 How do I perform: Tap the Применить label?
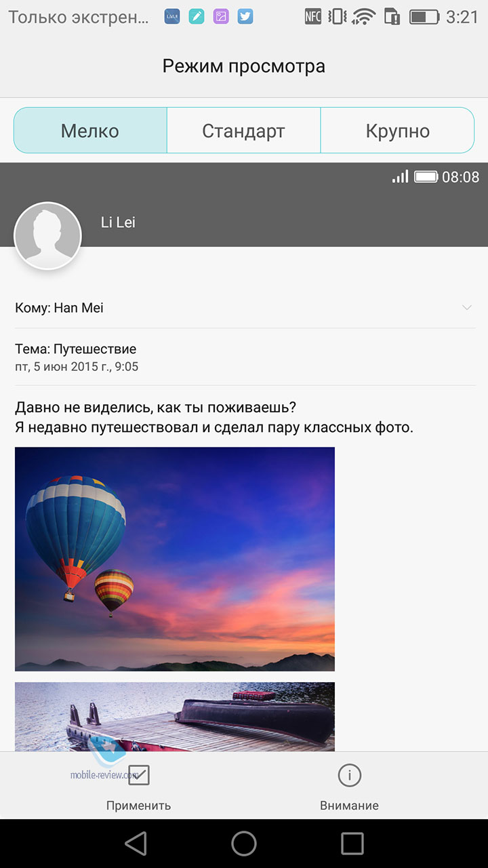[138, 806]
